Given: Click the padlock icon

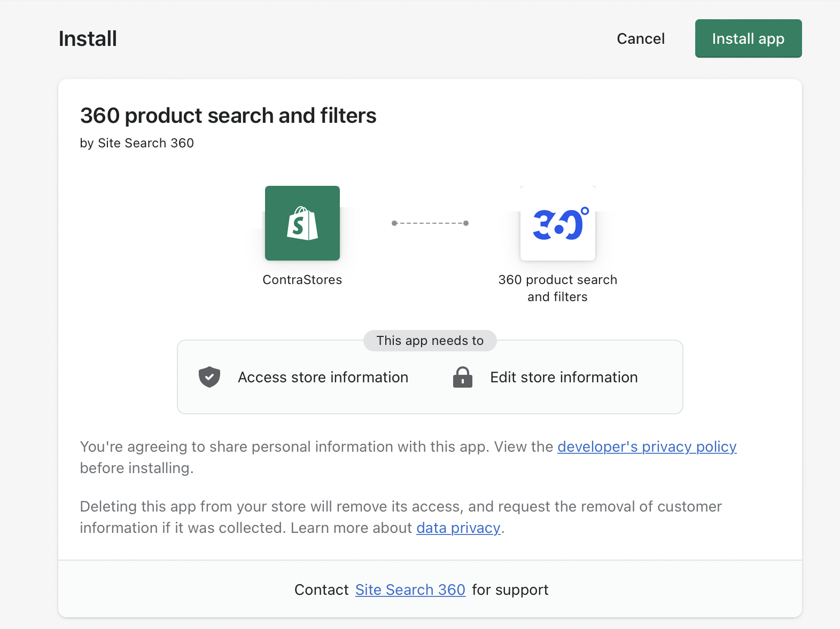Looking at the screenshot, I should 463,377.
